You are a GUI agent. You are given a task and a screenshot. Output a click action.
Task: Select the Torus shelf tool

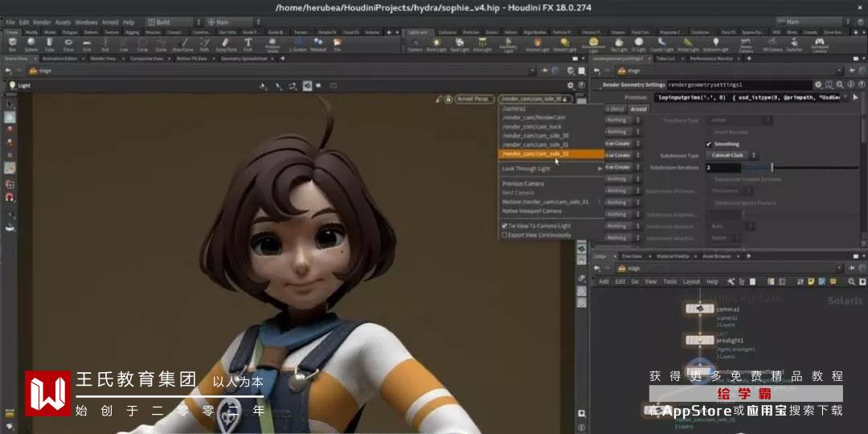pyautogui.click(x=68, y=43)
